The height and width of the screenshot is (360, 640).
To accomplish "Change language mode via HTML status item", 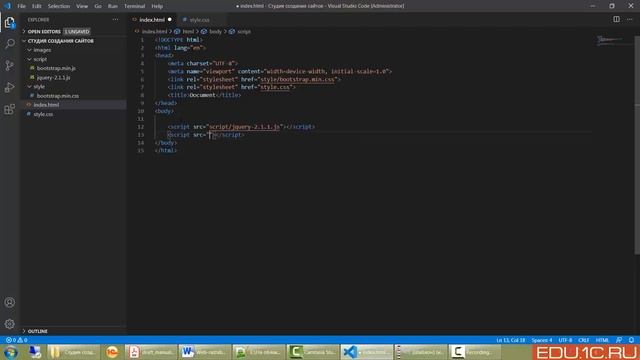I will click(602, 340).
